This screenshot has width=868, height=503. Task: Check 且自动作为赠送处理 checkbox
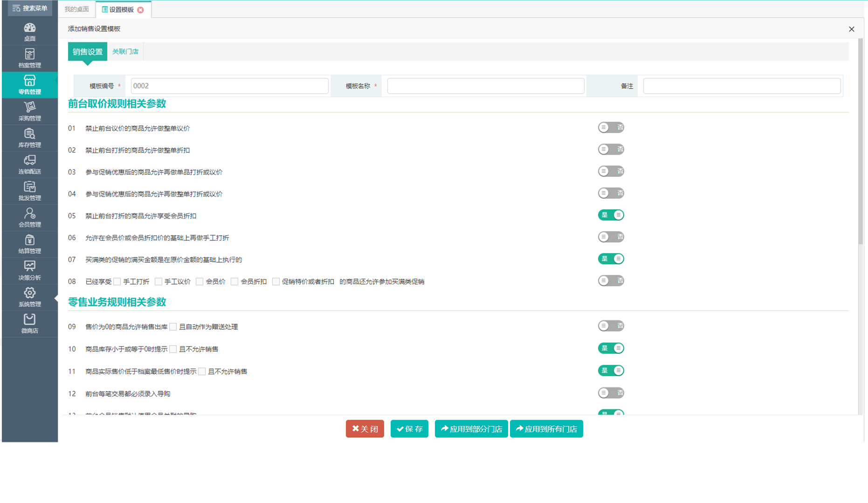tap(173, 326)
